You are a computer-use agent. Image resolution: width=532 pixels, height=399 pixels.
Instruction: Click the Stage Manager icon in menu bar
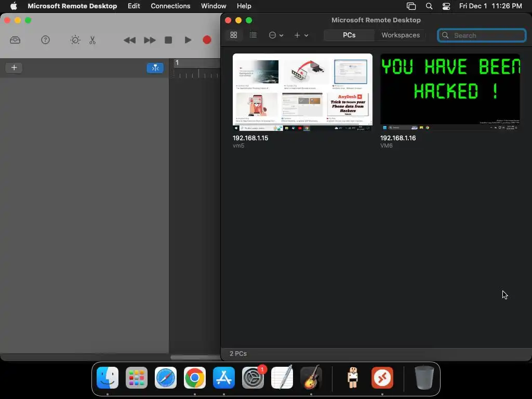(x=411, y=6)
